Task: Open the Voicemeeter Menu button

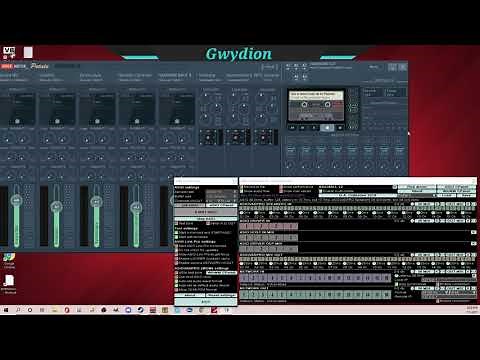Action: [374, 67]
